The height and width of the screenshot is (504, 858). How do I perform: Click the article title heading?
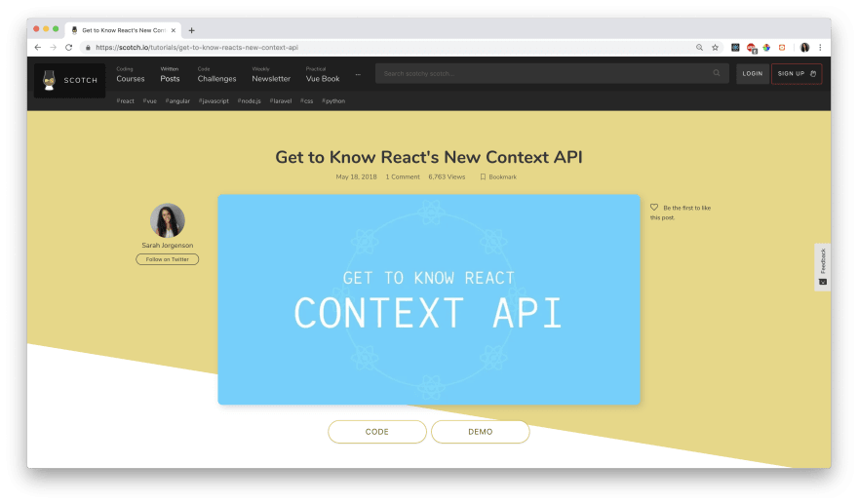point(429,157)
